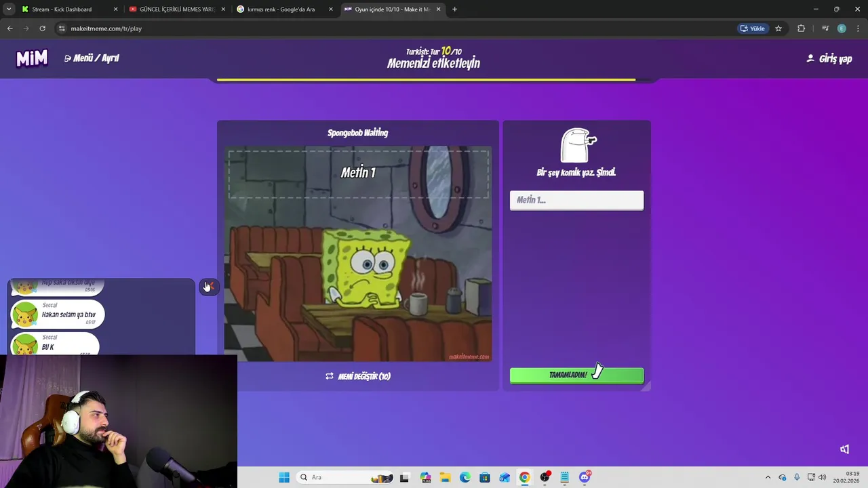Click the round timer progress bar
The height and width of the screenshot is (488, 868).
click(x=434, y=80)
